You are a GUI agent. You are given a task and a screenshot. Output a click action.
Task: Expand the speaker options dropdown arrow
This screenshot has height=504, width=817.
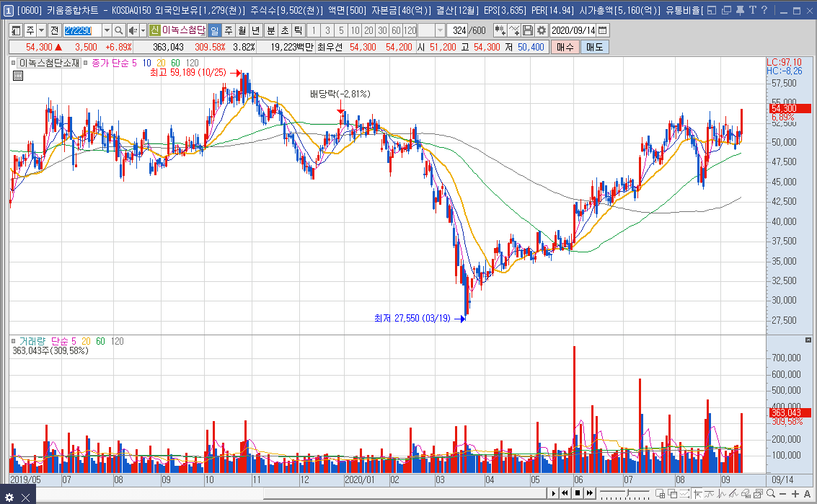click(x=143, y=31)
